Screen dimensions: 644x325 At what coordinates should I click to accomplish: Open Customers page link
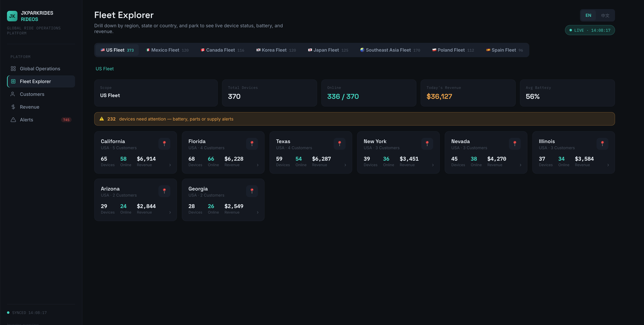tap(41, 94)
